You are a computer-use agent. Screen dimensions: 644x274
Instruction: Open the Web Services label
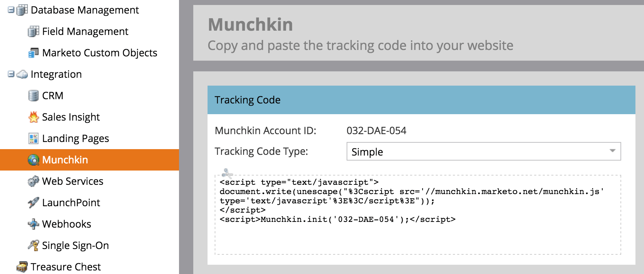click(73, 181)
